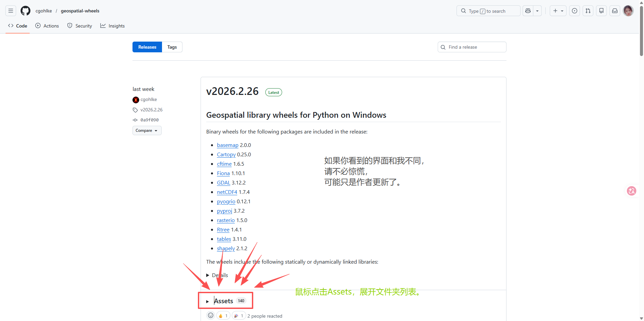Switch to the Actions tab
Image resolution: width=644 pixels, height=321 pixels.
(47, 26)
